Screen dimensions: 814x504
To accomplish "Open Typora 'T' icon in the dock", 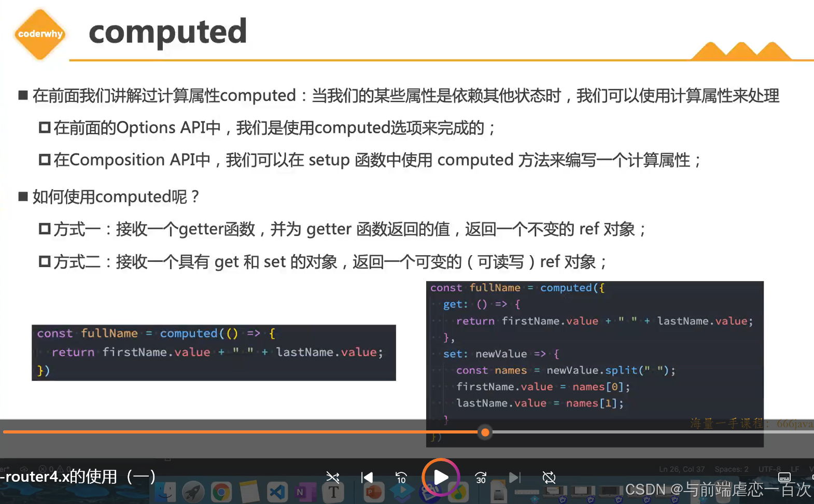I will click(x=333, y=492).
